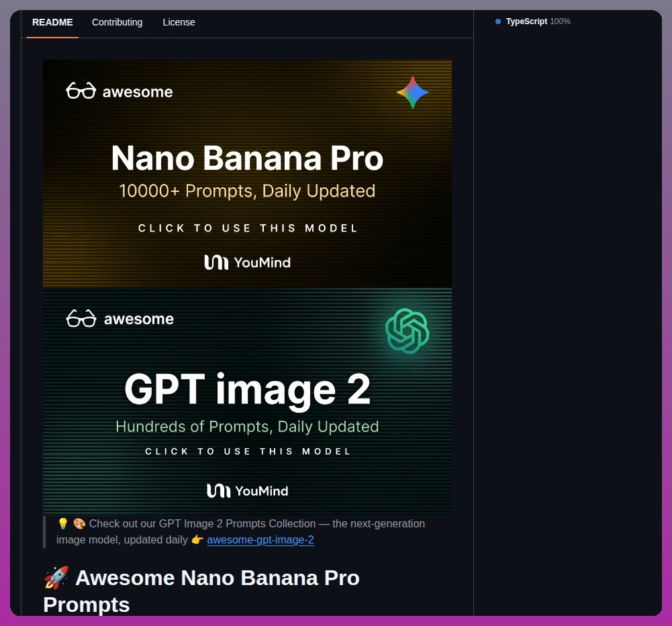Open the GPT image 2 banner image

tap(247, 401)
